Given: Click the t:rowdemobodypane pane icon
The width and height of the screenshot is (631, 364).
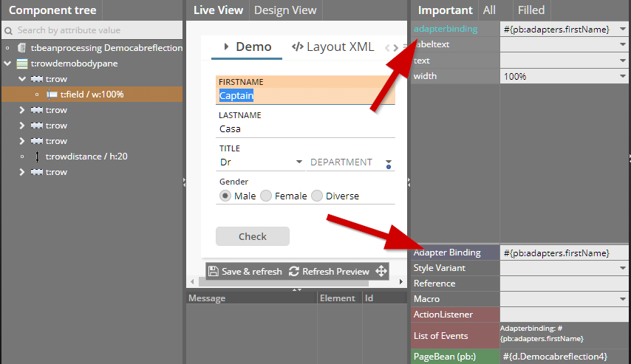Looking at the screenshot, I should point(22,63).
